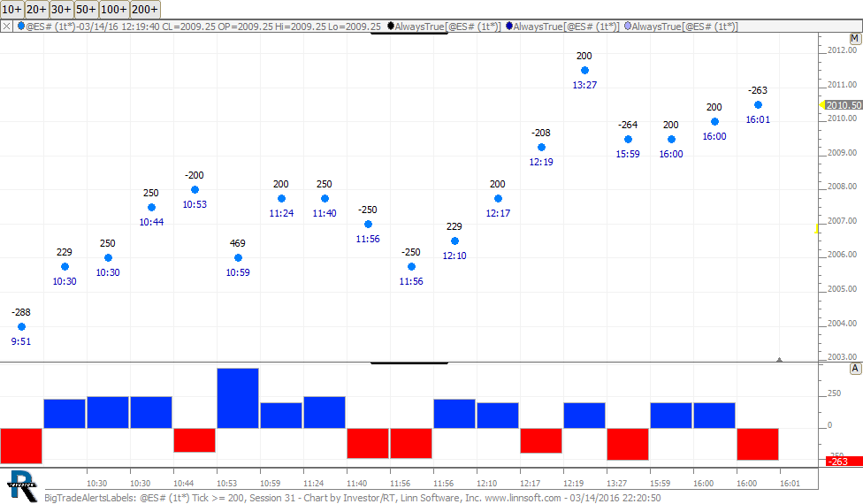Click the blue dot labeled 13:27
The height and width of the screenshot is (504, 863).
pos(584,71)
